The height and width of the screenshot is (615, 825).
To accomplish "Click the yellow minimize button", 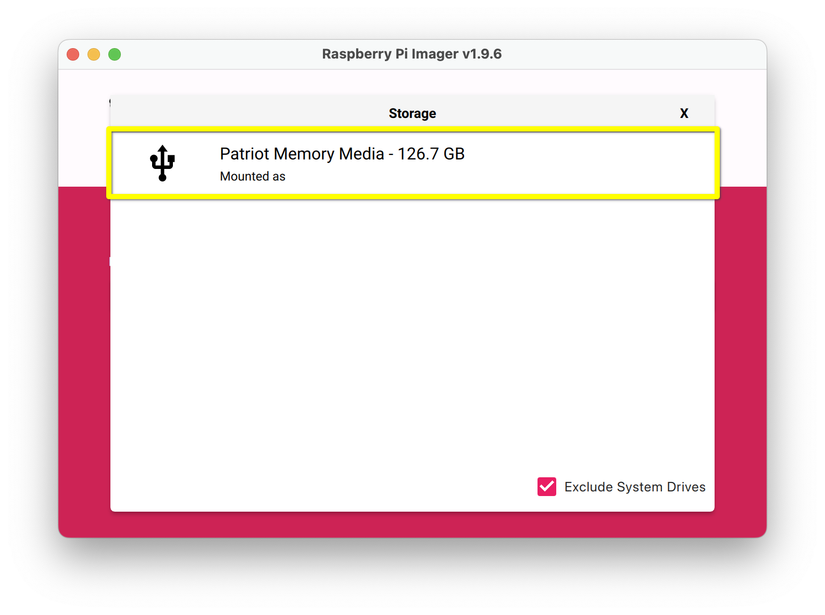I will [x=93, y=54].
